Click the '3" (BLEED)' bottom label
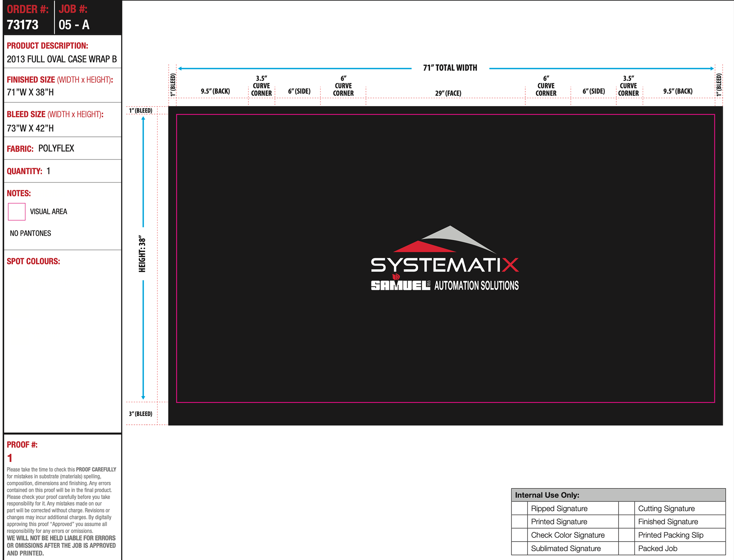The width and height of the screenshot is (734, 560). coord(140,414)
